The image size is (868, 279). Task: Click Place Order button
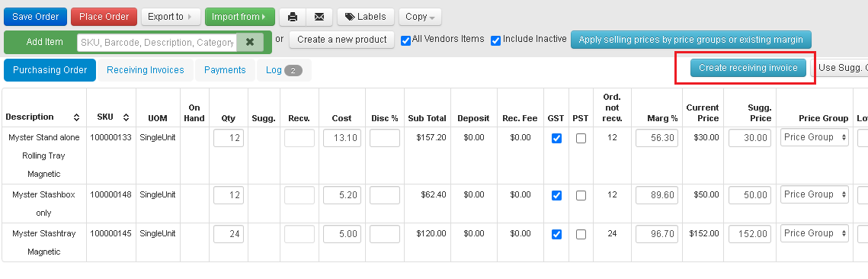pos(104,17)
